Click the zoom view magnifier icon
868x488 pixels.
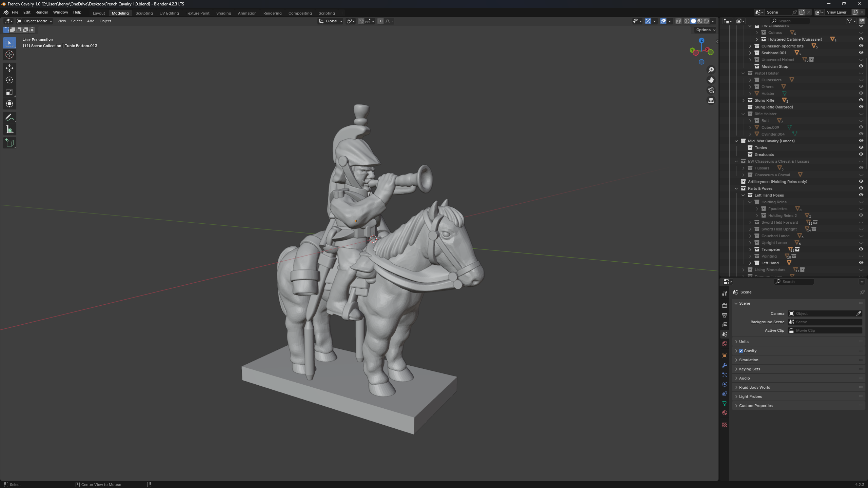tap(711, 70)
